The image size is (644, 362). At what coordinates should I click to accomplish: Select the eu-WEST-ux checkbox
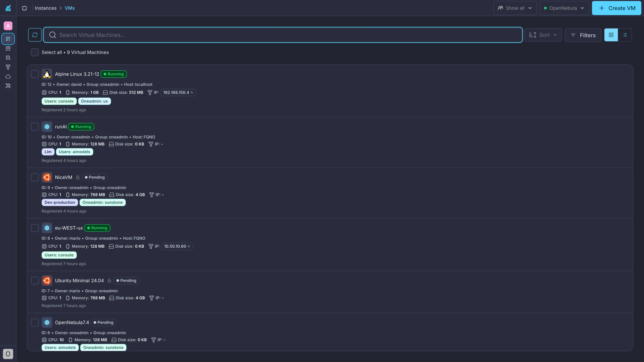pyautogui.click(x=35, y=228)
